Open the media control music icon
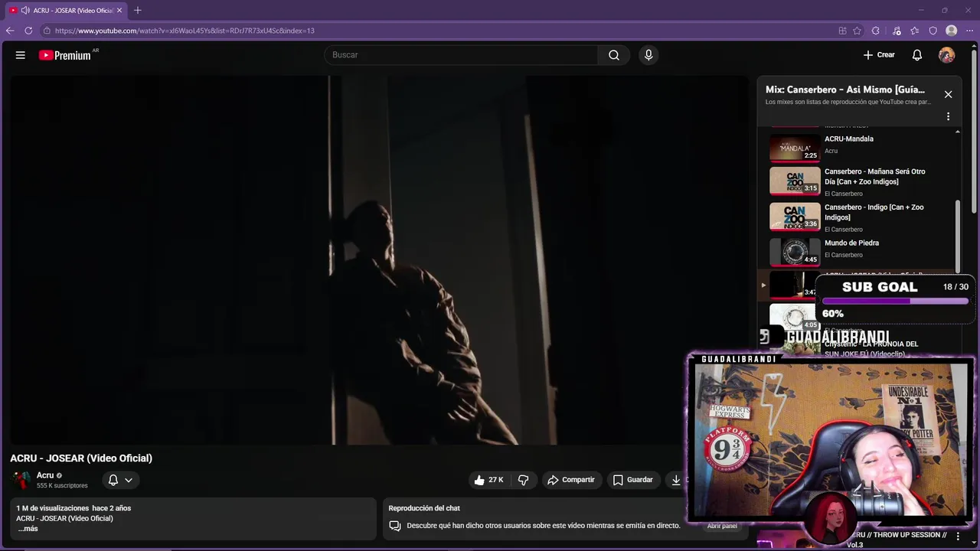 pos(897,31)
